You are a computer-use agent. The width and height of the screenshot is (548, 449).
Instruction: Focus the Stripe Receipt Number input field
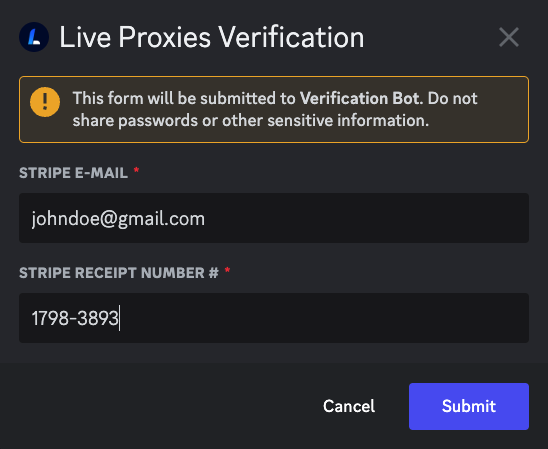[x=274, y=318]
